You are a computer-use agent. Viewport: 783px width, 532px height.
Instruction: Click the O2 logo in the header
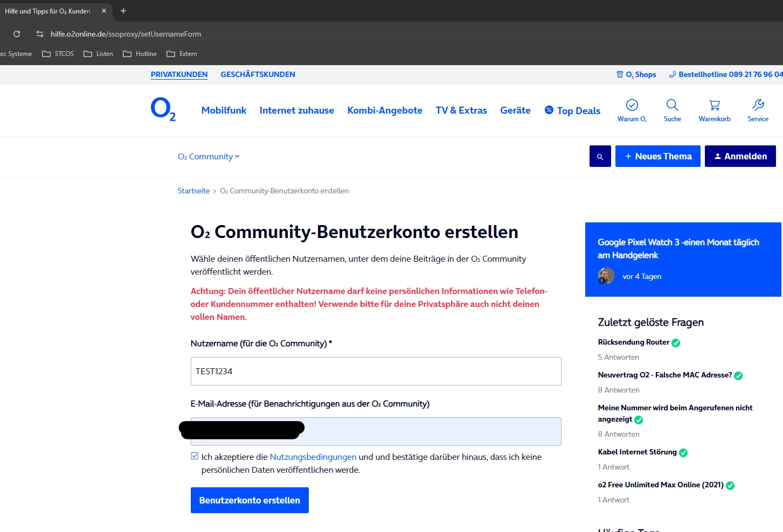click(x=163, y=109)
